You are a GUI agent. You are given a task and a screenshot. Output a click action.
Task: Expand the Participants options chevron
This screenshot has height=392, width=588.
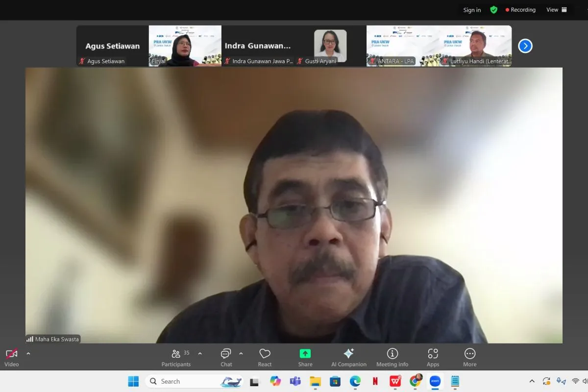(x=200, y=353)
